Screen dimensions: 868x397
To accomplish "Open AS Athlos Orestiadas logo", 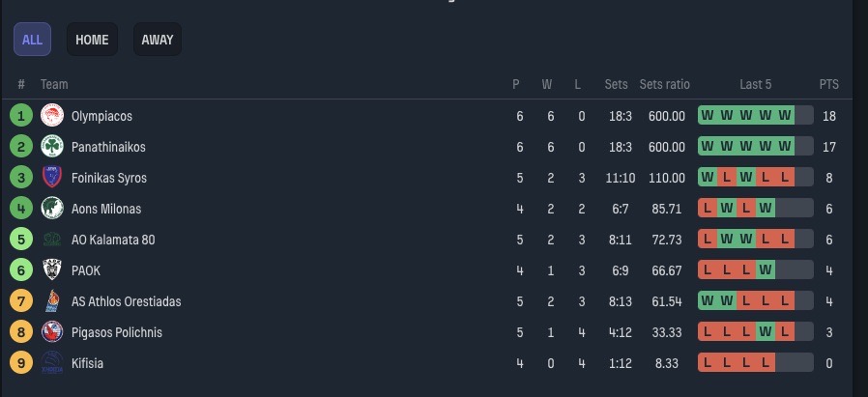I will click(52, 301).
